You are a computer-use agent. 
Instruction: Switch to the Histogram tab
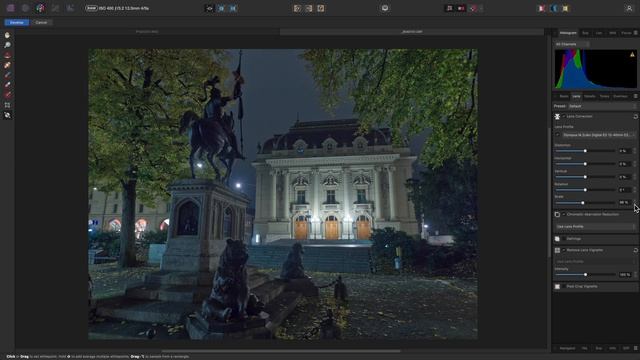tap(568, 33)
